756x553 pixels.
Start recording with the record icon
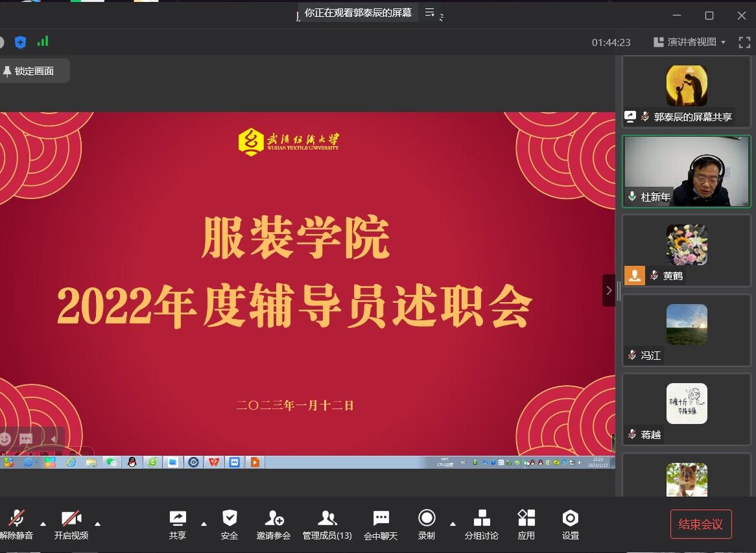426,518
